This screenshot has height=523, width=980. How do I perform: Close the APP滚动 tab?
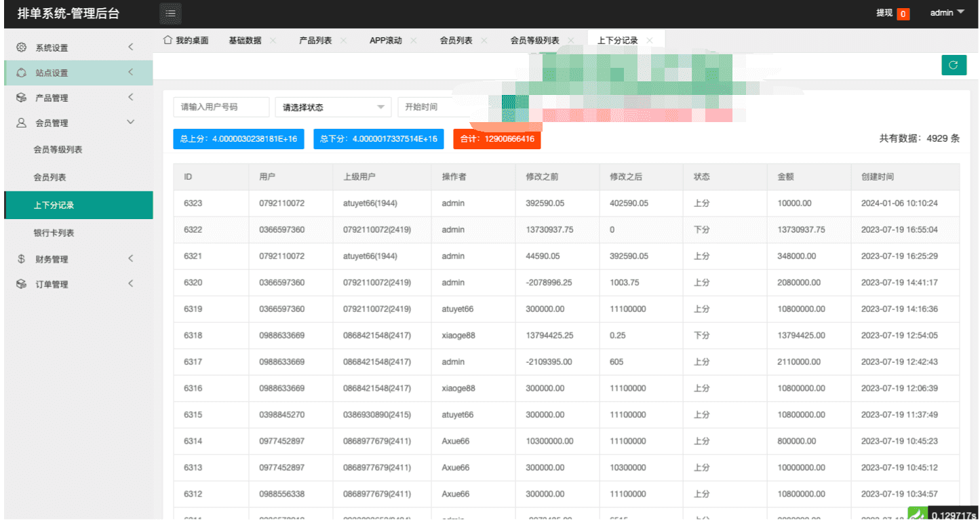point(414,41)
